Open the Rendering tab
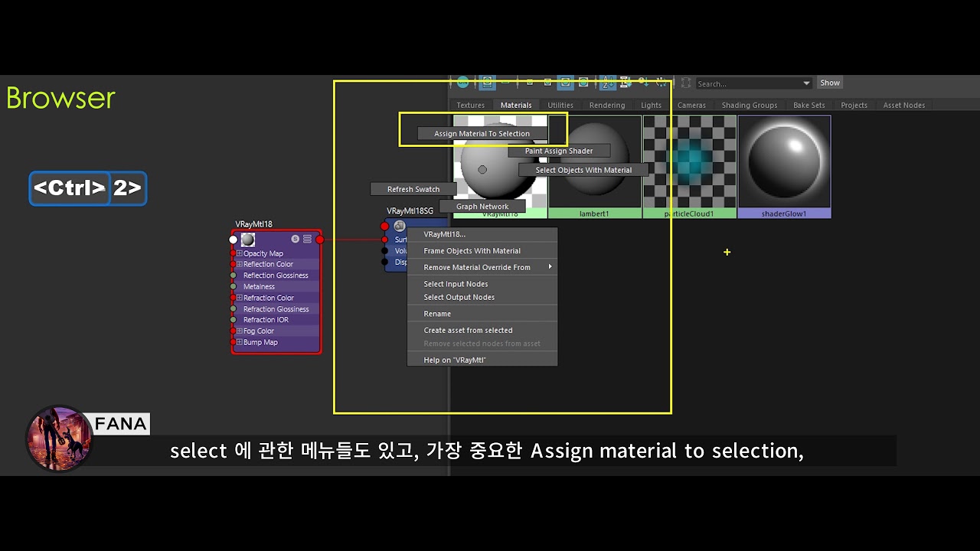The height and width of the screenshot is (551, 980). [607, 105]
